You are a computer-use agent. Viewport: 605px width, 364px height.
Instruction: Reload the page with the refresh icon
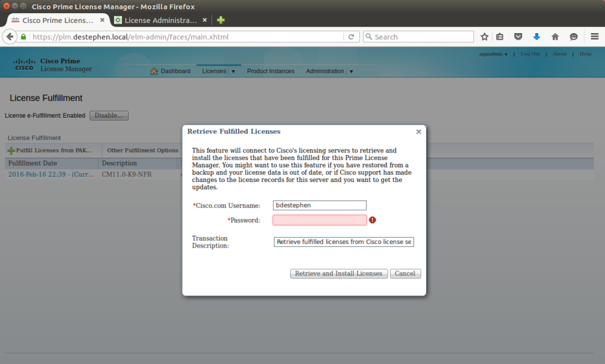(351, 37)
